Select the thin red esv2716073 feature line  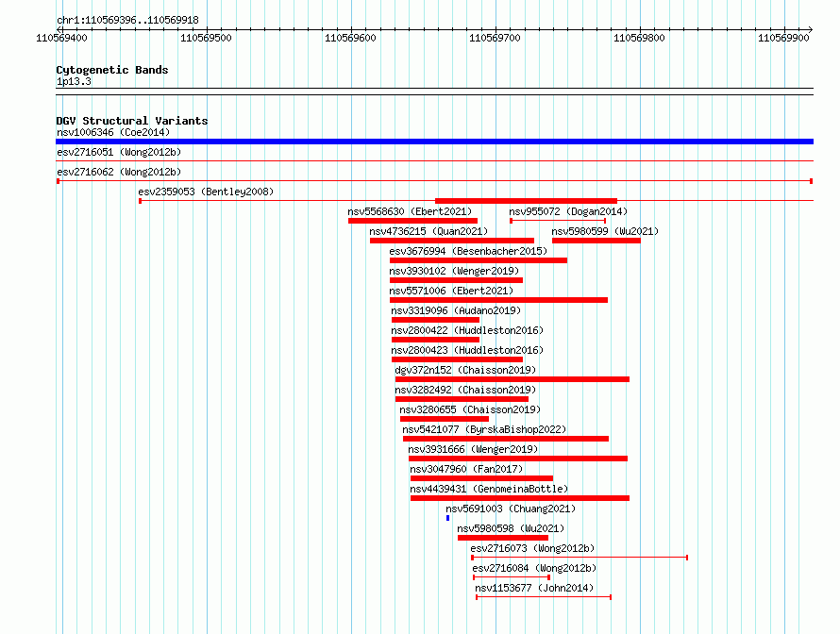(580, 558)
